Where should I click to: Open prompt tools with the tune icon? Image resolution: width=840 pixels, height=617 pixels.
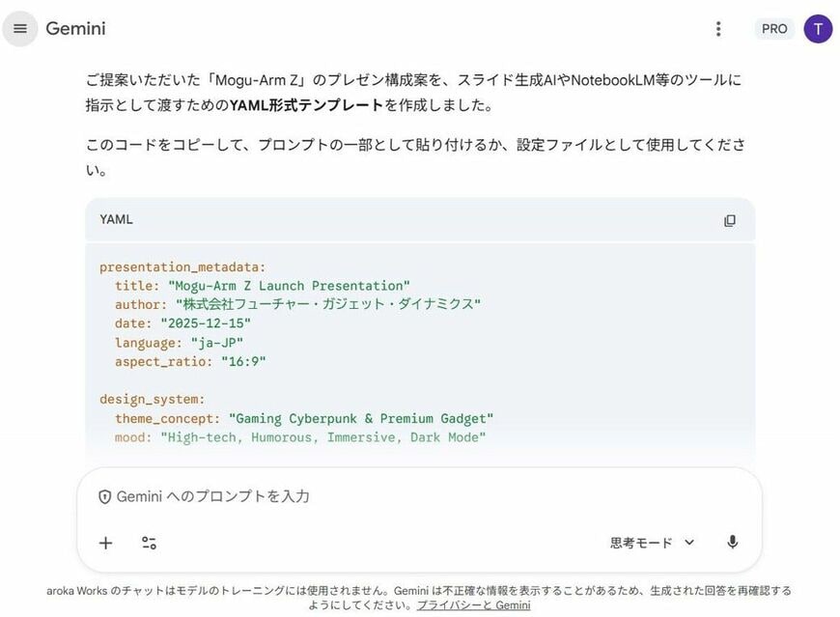(x=149, y=543)
